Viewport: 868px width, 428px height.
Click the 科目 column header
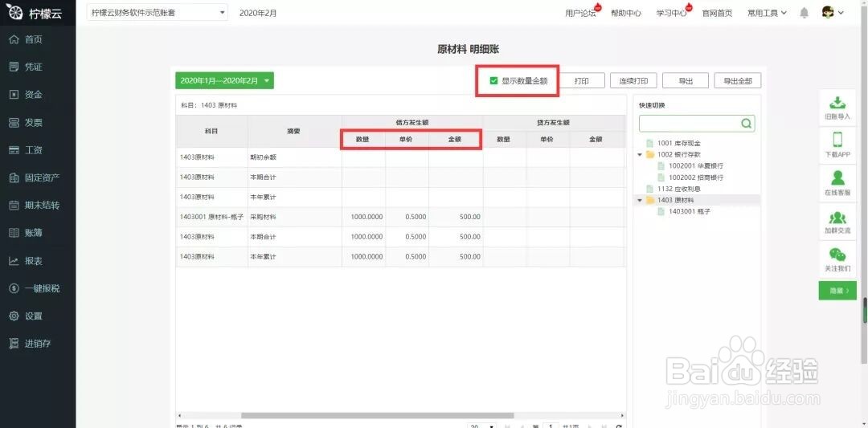pyautogui.click(x=211, y=131)
